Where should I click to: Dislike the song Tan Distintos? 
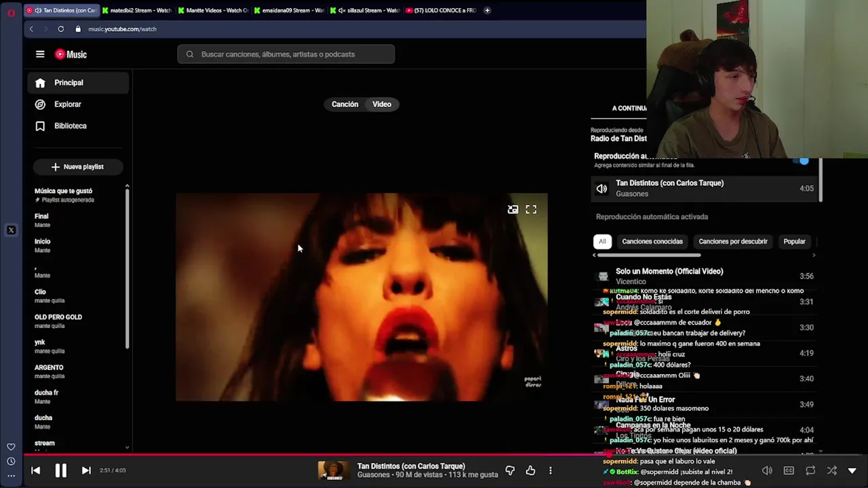[x=510, y=470]
